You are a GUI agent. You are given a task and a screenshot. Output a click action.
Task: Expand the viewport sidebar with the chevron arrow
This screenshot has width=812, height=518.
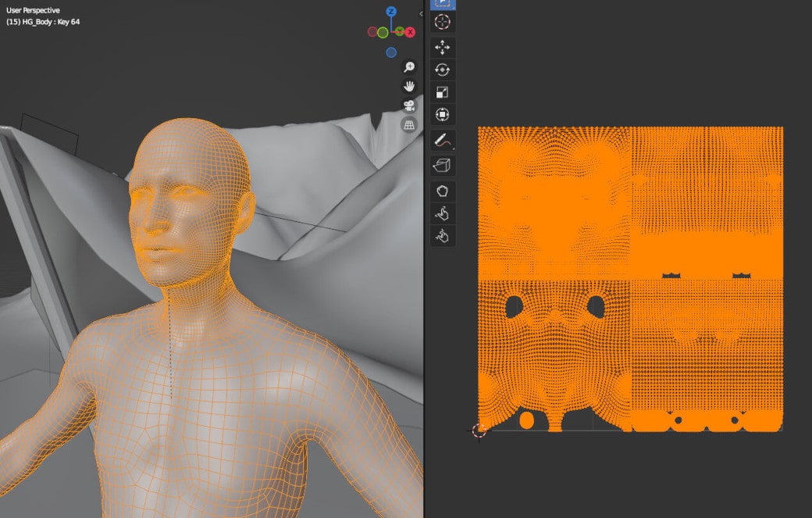click(x=421, y=13)
